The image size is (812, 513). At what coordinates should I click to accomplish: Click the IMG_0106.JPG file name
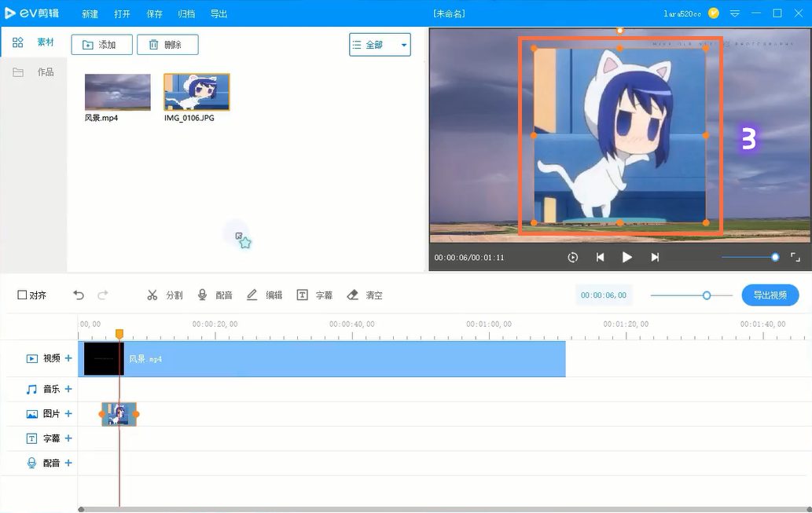click(189, 118)
